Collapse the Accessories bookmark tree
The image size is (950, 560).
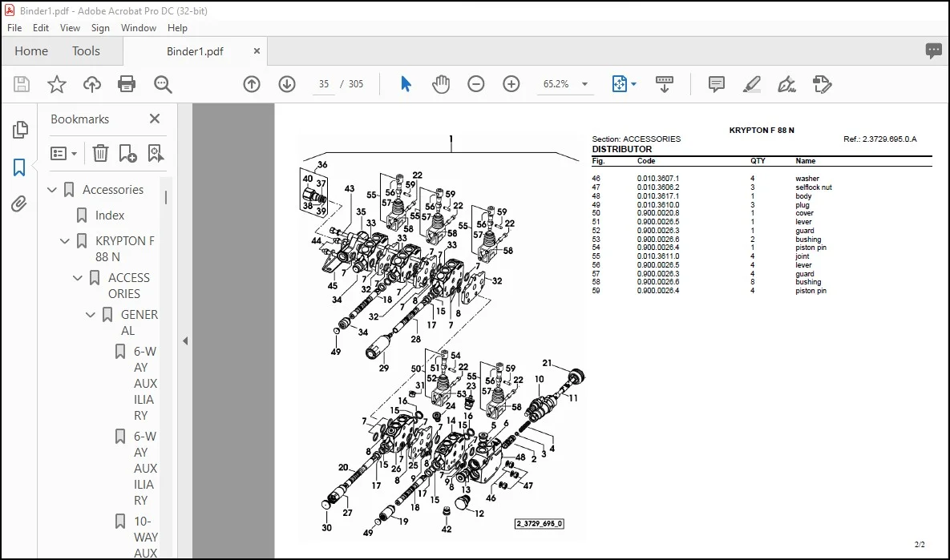pyautogui.click(x=52, y=190)
